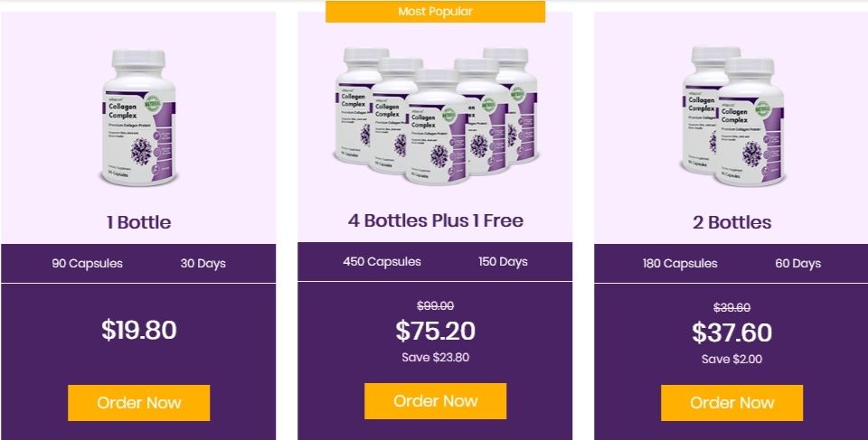Select the five-bottle bundle product image
868x440 pixels.
click(436, 115)
